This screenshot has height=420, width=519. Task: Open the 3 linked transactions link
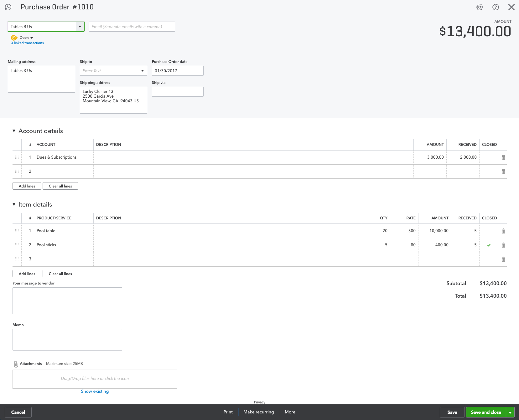tap(27, 43)
